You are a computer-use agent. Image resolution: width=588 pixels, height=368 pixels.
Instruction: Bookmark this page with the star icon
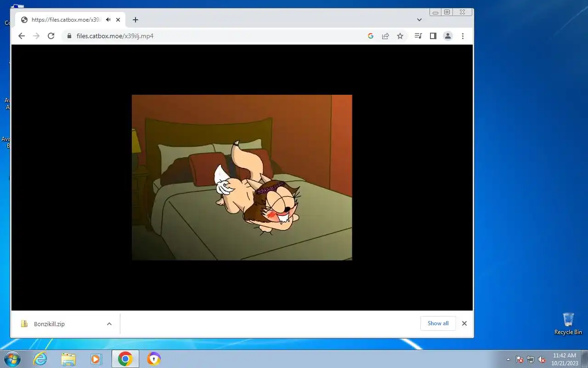[x=400, y=36]
